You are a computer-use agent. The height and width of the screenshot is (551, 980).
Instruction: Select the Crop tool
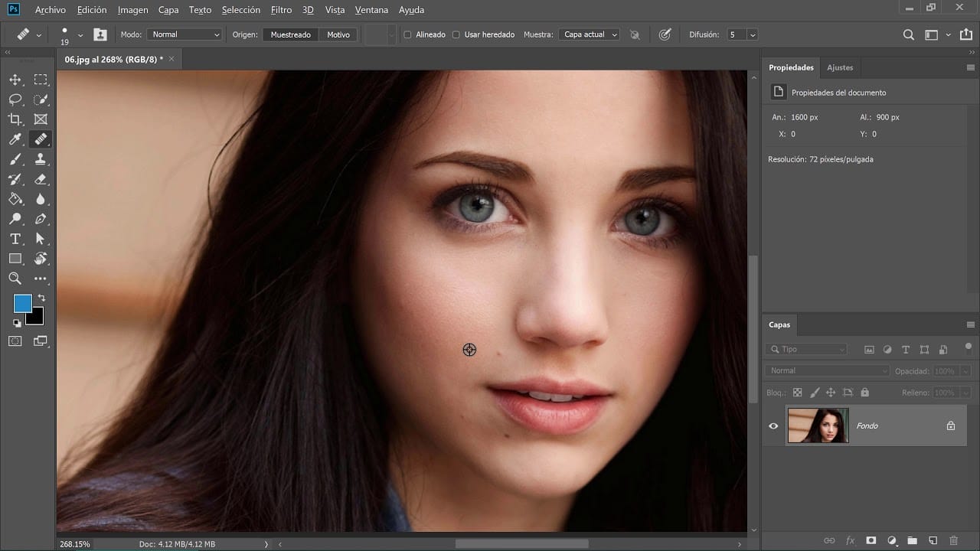click(x=15, y=119)
